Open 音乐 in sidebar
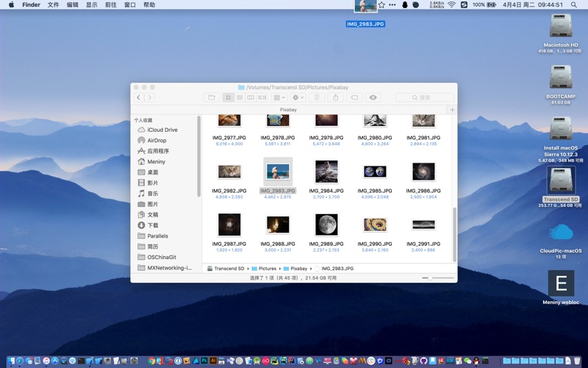The image size is (588, 368). 153,194
